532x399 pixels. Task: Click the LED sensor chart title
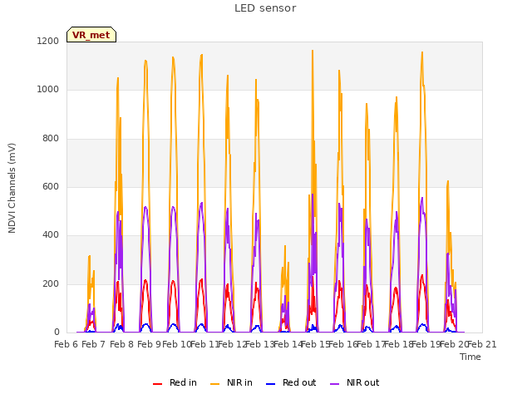click(x=265, y=8)
